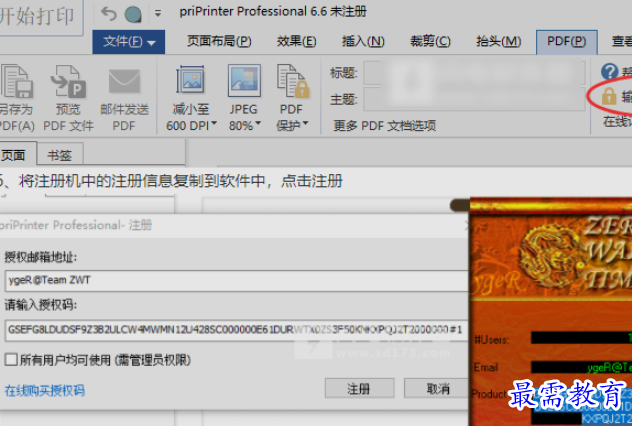
Task: Switch to 页面布局(P) ribbon tab
Action: pos(219,41)
